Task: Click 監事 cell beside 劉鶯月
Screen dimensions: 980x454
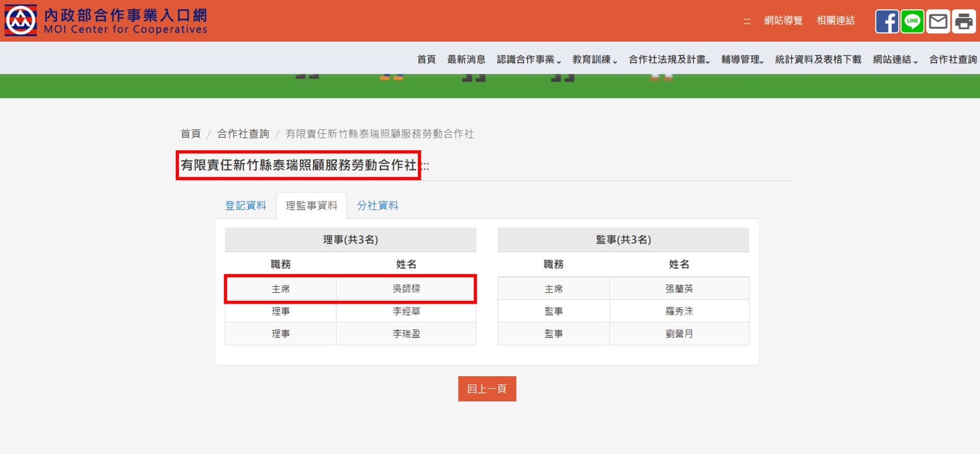Action: coord(554,333)
